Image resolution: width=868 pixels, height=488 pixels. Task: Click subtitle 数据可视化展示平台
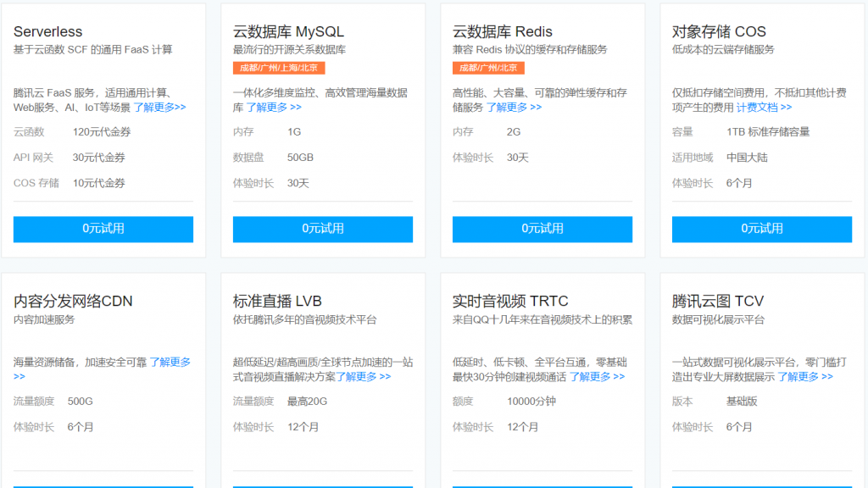coord(718,319)
